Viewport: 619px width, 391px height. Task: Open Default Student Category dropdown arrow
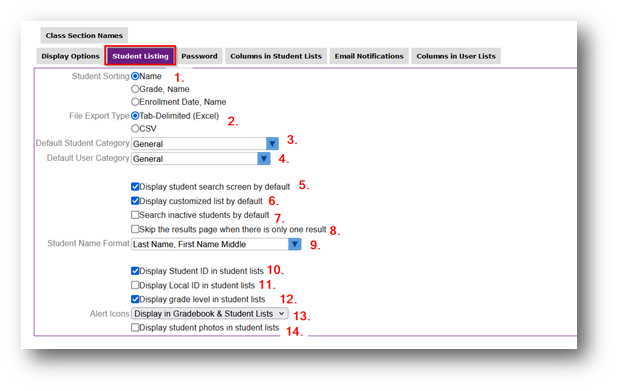click(x=272, y=144)
